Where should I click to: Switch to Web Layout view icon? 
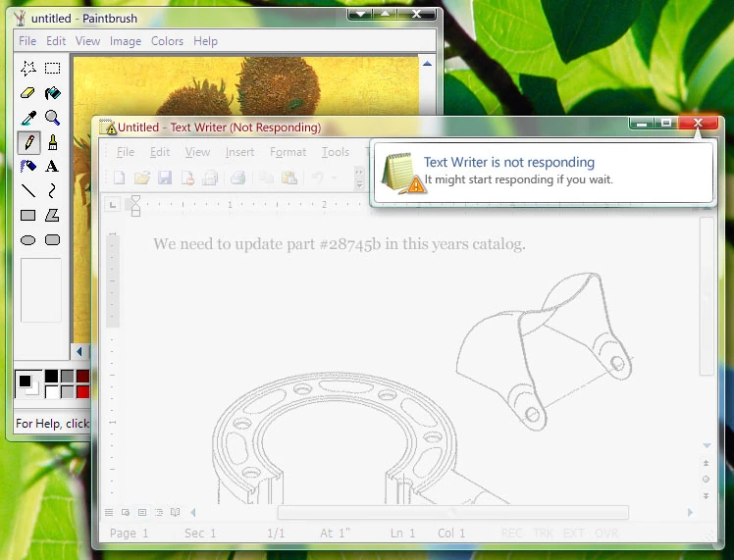pyautogui.click(x=126, y=512)
